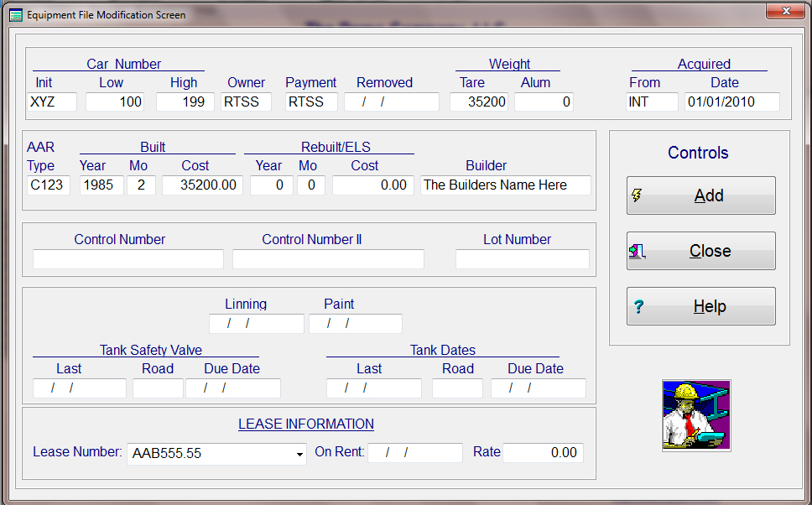
Task: Click the On Rent date field
Action: coord(414,453)
